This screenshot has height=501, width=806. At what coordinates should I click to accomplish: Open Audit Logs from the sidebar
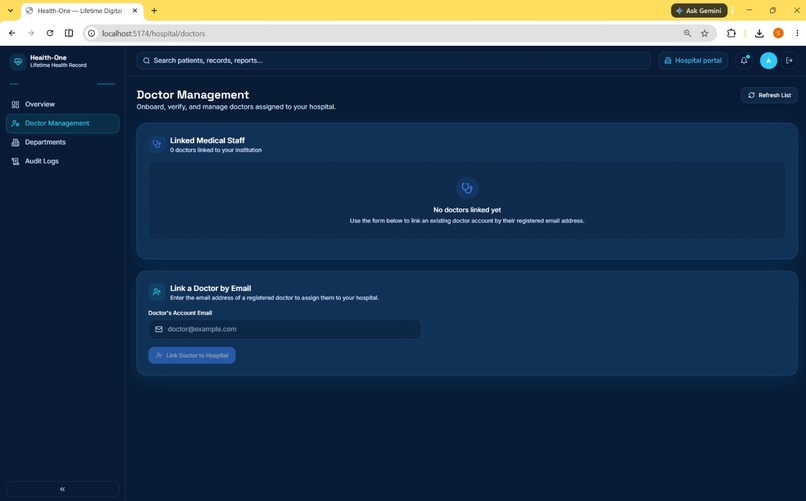pos(62,161)
